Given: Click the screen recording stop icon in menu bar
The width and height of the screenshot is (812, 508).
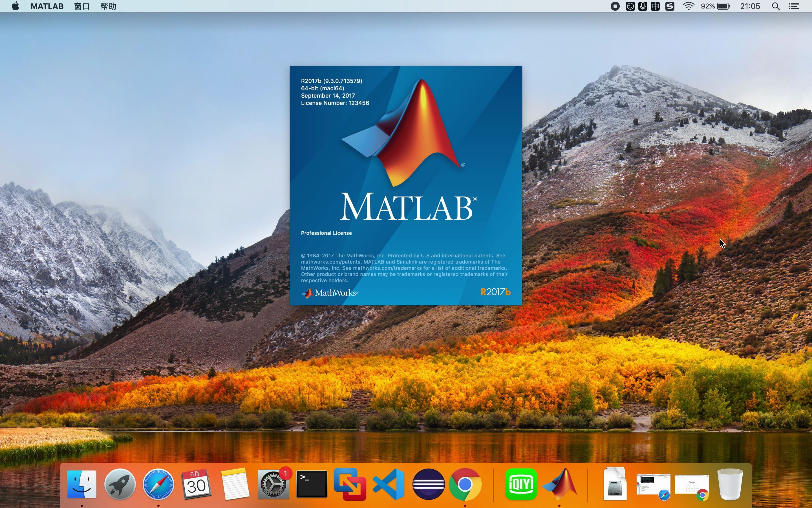Looking at the screenshot, I should tap(615, 6).
